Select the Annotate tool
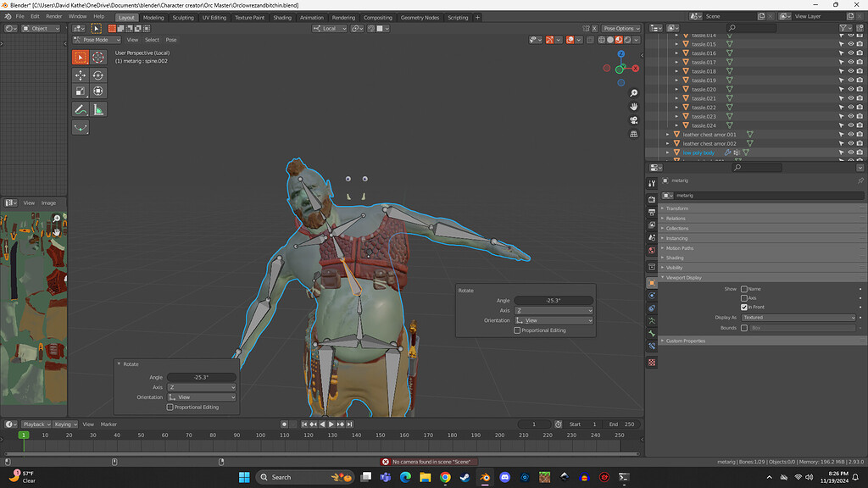This screenshot has width=868, height=488. pyautogui.click(x=81, y=108)
